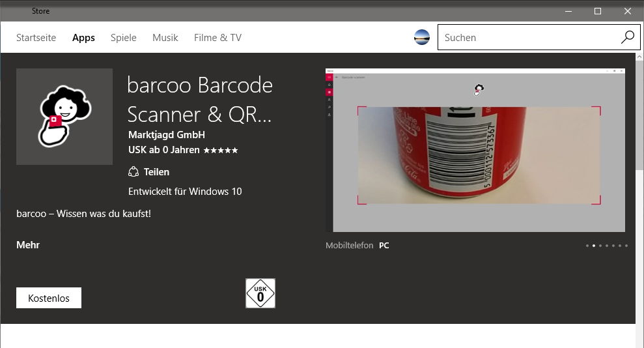Image resolution: width=644 pixels, height=348 pixels.
Task: Expand description with Mehr
Action: 28,245
